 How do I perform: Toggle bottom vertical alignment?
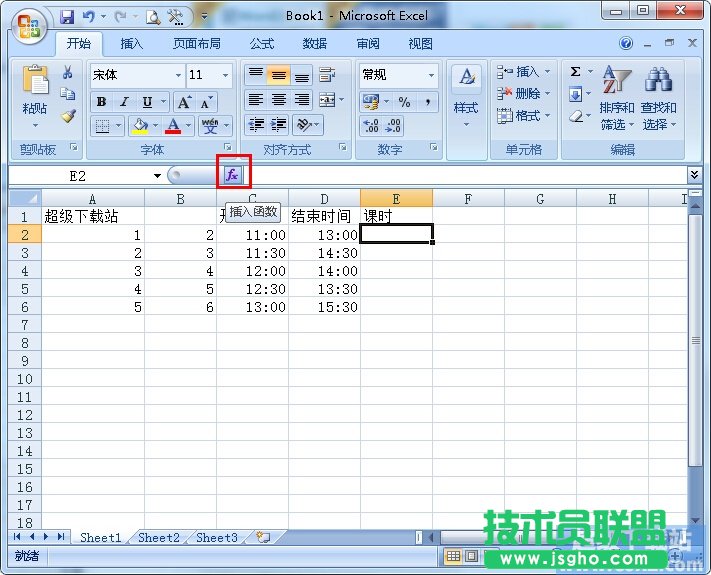point(301,75)
